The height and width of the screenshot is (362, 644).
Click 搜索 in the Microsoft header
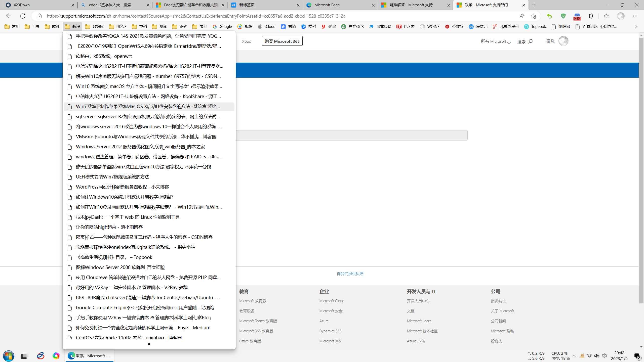tap(525, 41)
